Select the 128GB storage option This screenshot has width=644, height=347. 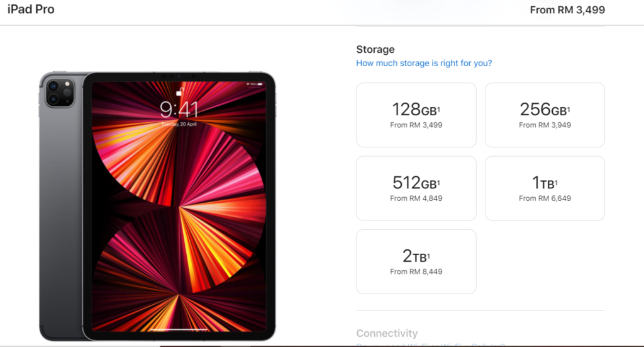(x=416, y=115)
